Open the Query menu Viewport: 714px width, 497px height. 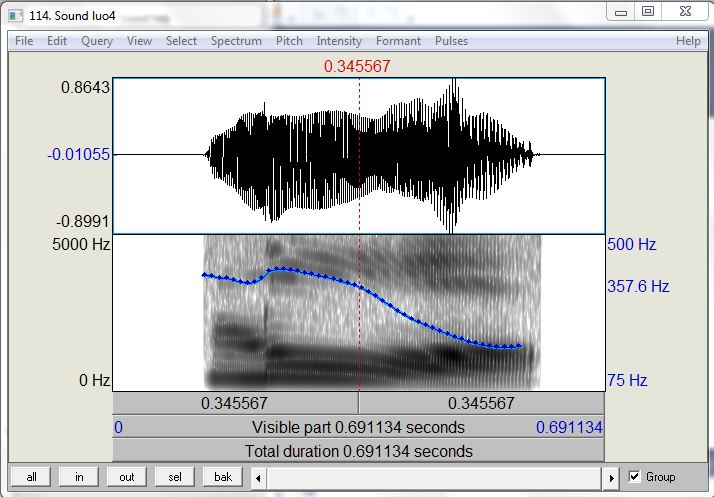point(97,41)
